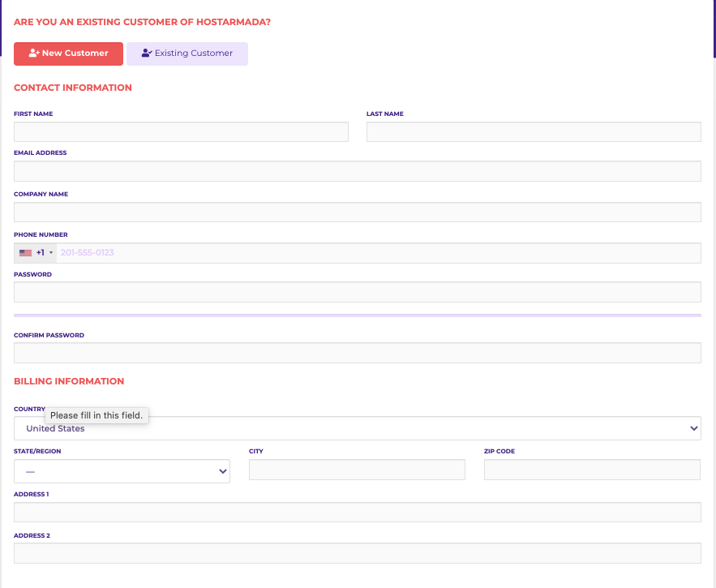Click the 'Please fill in this field.' tooltip
The height and width of the screenshot is (588, 716).
96,415
